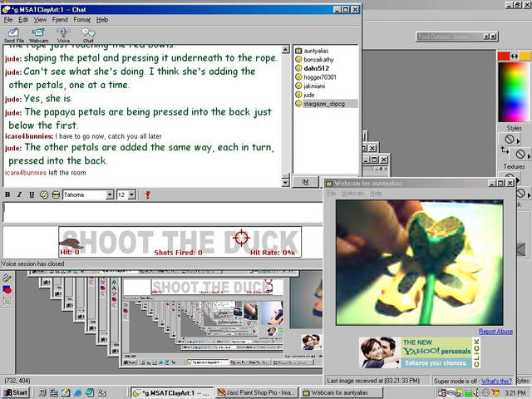Click chat scrollbar down arrow

tap(286, 183)
